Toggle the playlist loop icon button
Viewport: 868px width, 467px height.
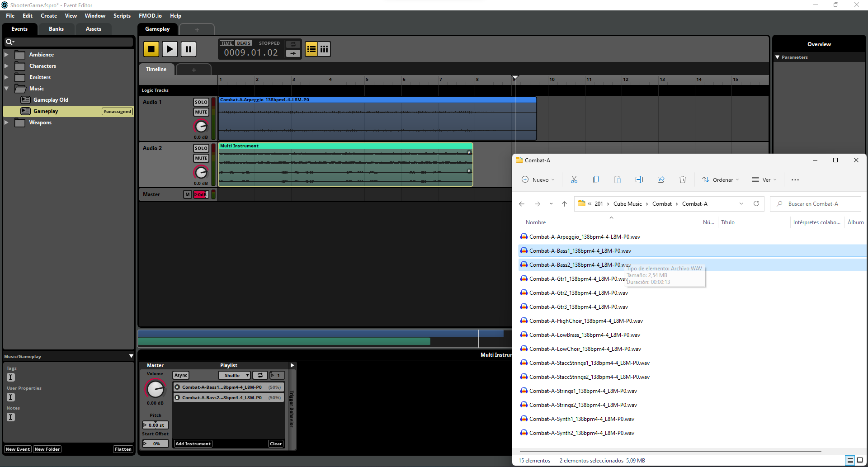click(x=260, y=375)
